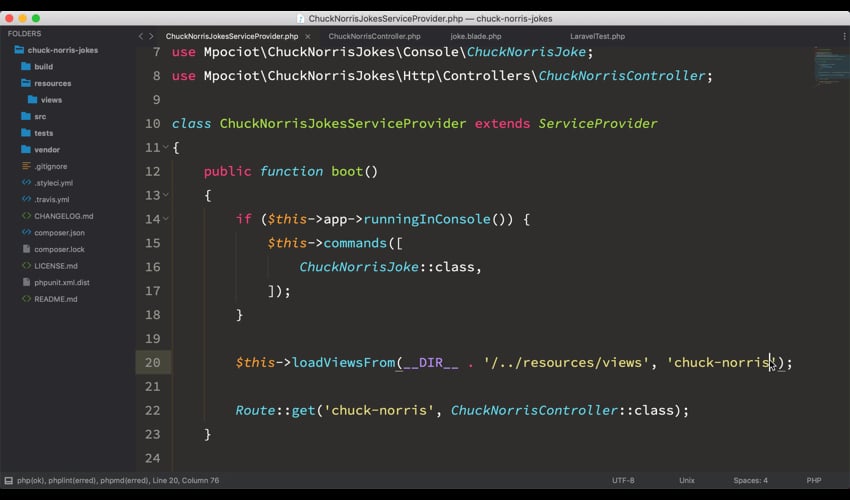The width and height of the screenshot is (850, 500).
Task: Click 'ChuckNorrisJoke::class' on line 16
Action: (x=387, y=267)
